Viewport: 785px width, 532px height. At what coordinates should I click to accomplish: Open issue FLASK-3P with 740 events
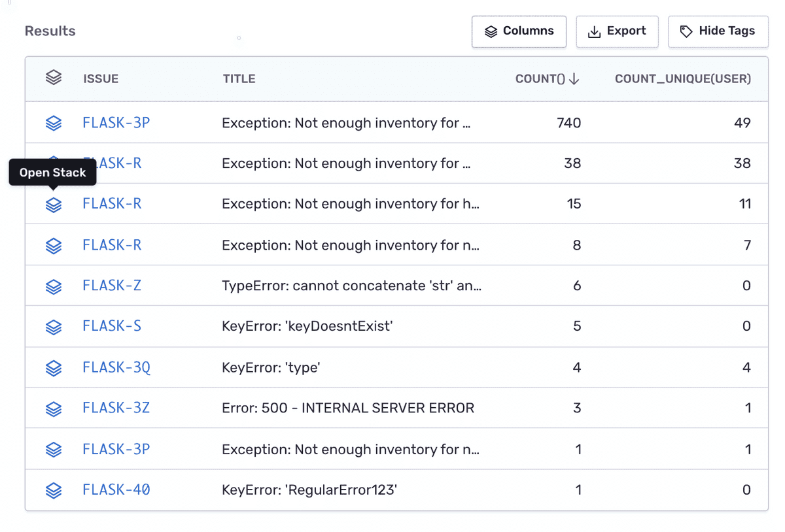click(x=116, y=123)
